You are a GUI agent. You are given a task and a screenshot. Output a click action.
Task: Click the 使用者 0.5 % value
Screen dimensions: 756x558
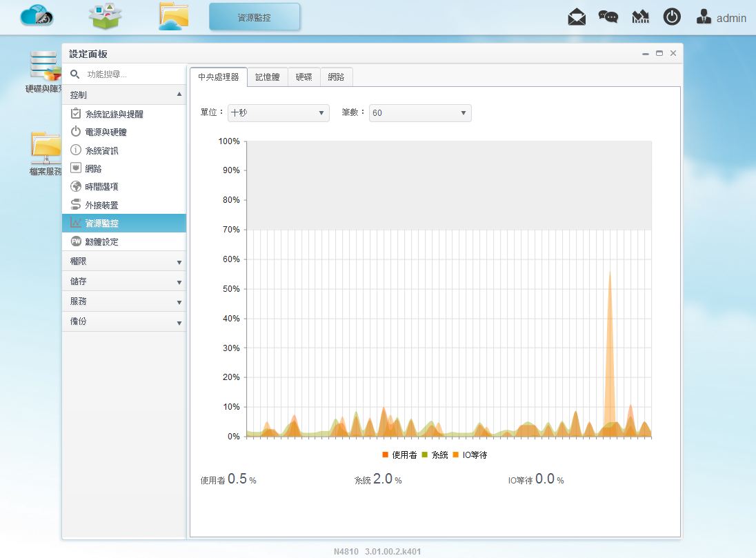click(228, 479)
